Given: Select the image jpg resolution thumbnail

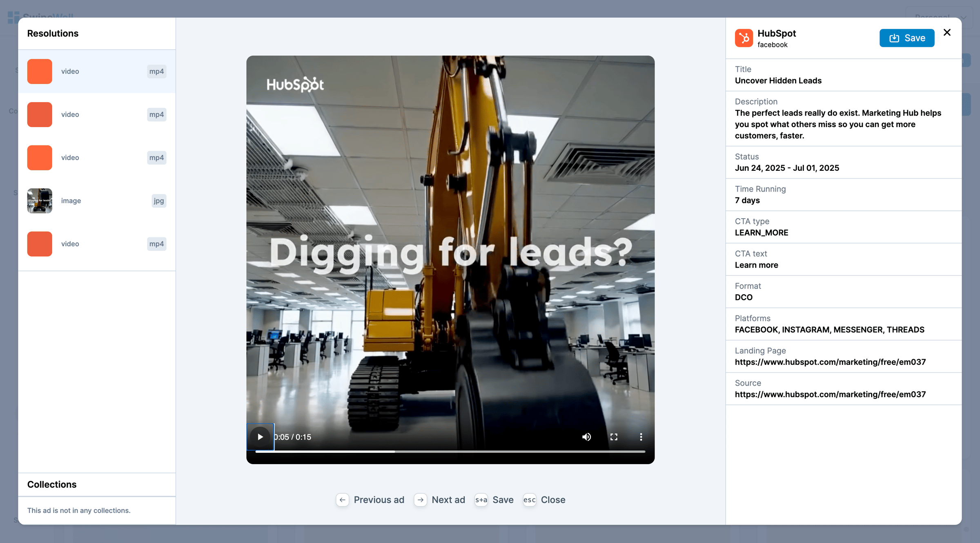Looking at the screenshot, I should (x=40, y=201).
